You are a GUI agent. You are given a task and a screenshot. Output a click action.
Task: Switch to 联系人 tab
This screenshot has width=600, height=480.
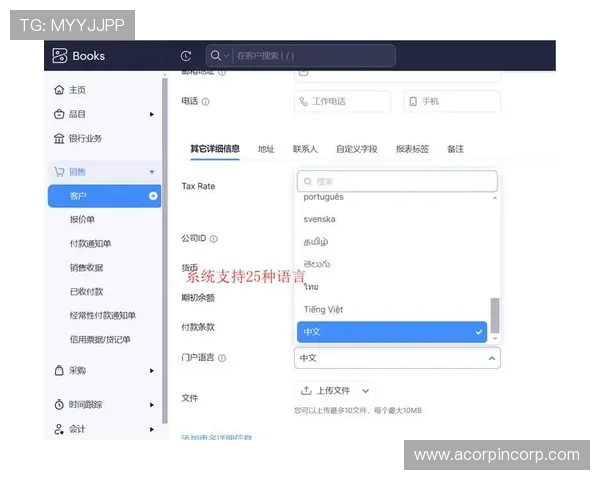coord(305,149)
